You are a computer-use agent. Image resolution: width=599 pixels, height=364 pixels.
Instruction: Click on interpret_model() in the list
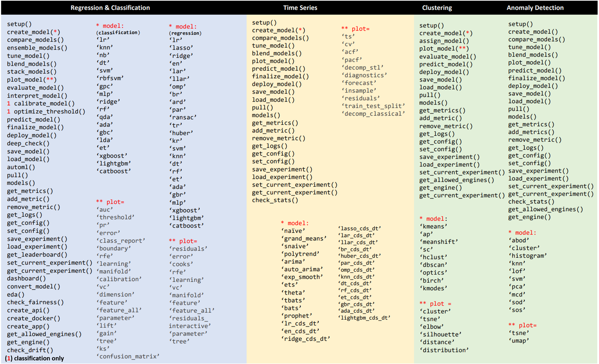[x=37, y=96]
